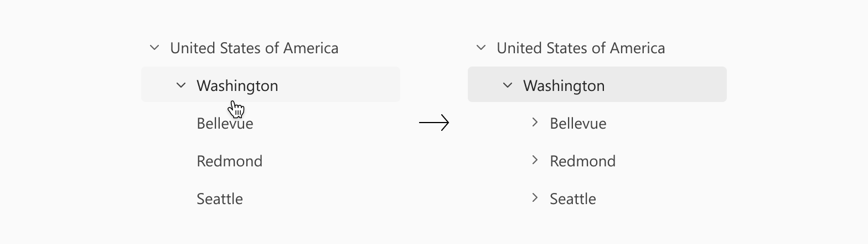The width and height of the screenshot is (868, 244).
Task: Expand Seattle chevron in right tree
Action: click(x=535, y=197)
